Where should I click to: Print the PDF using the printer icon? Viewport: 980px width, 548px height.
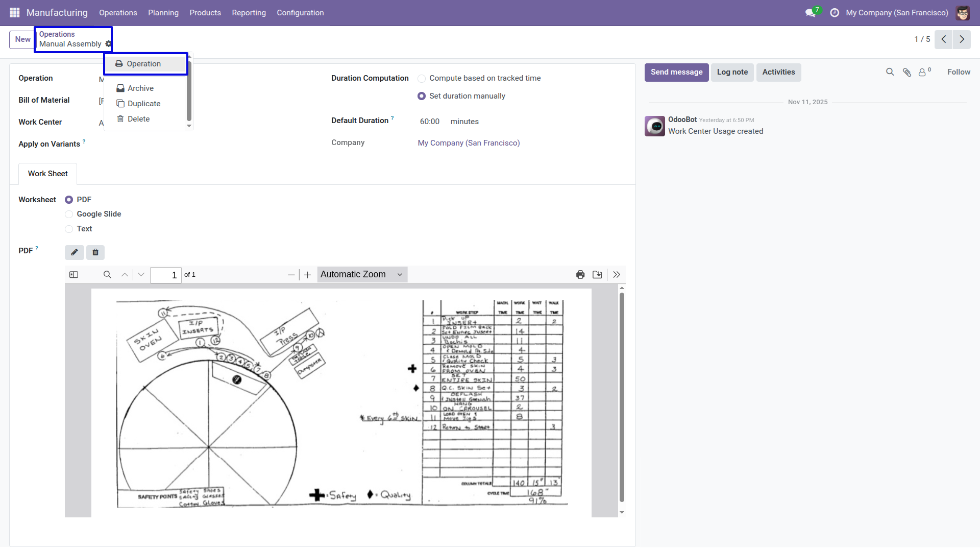tap(580, 275)
